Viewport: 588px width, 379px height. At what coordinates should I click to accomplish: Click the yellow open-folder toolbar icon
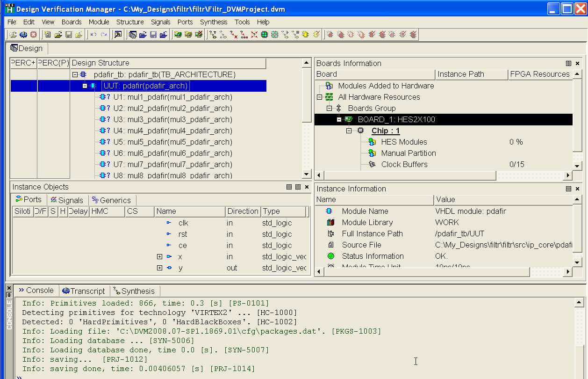(58, 35)
